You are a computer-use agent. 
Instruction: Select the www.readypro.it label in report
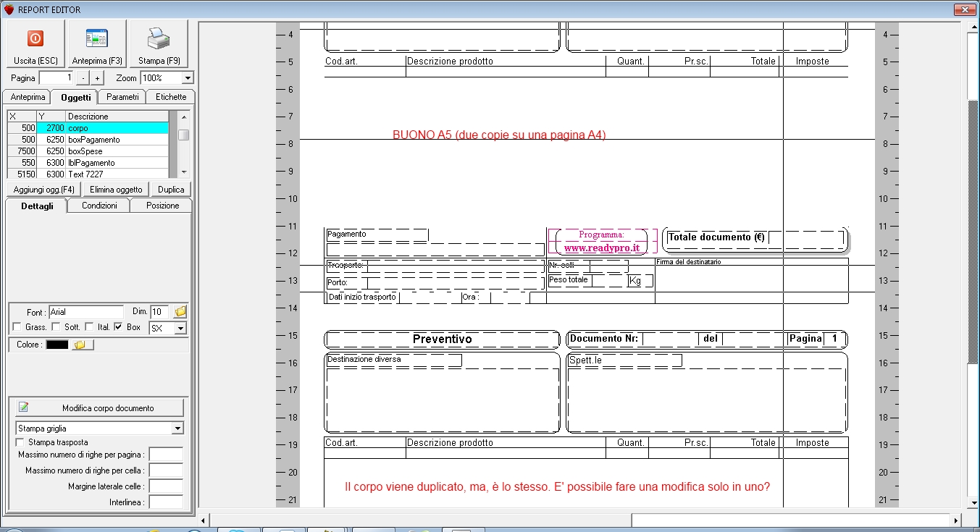coord(601,248)
